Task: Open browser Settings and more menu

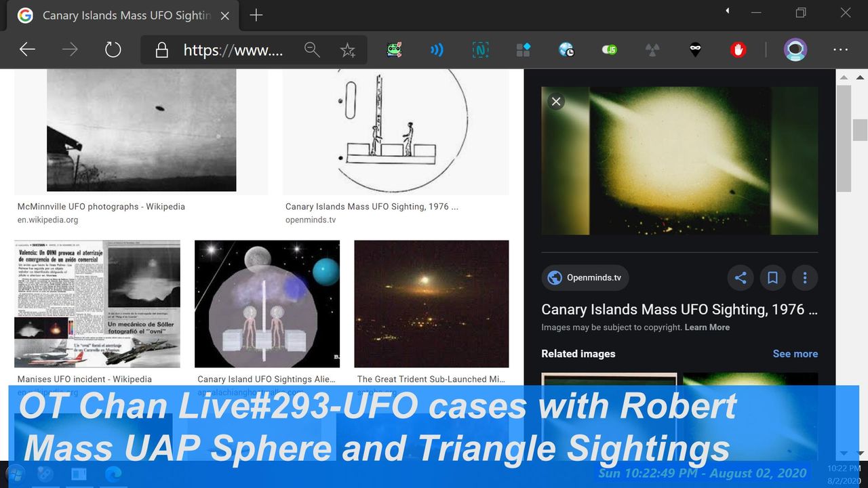Action: pyautogui.click(x=841, y=49)
